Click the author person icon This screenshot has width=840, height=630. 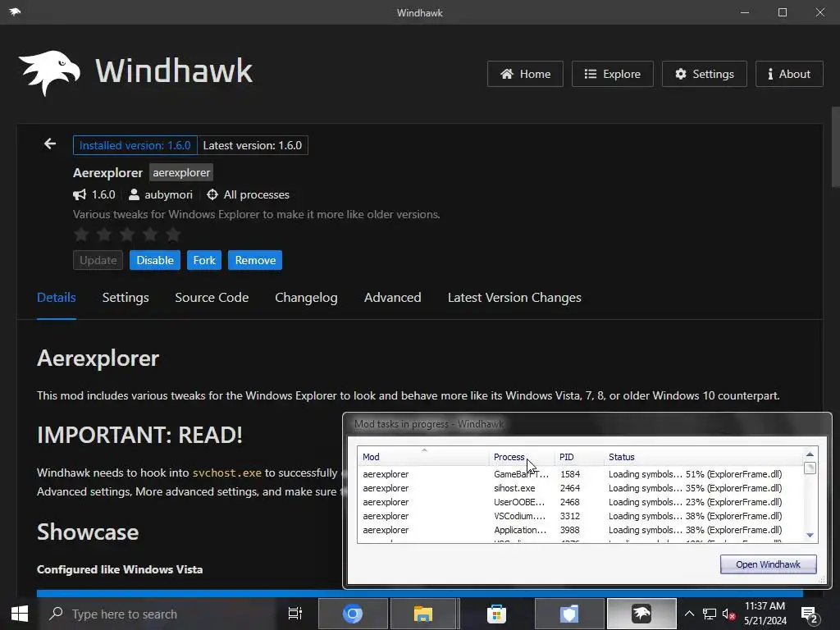tap(134, 194)
